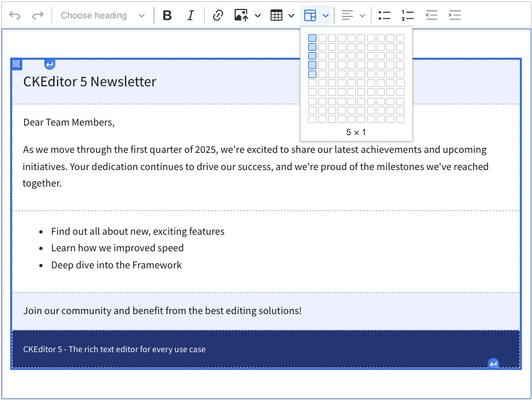Undo the last change
The height and width of the screenshot is (401, 532).
[15, 15]
